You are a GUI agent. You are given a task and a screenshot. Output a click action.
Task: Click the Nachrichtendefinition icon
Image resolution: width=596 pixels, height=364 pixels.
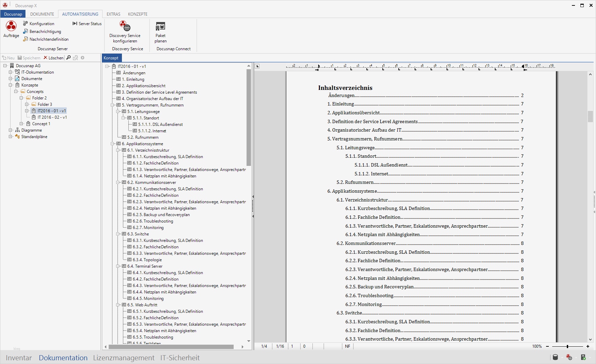(x=48, y=39)
